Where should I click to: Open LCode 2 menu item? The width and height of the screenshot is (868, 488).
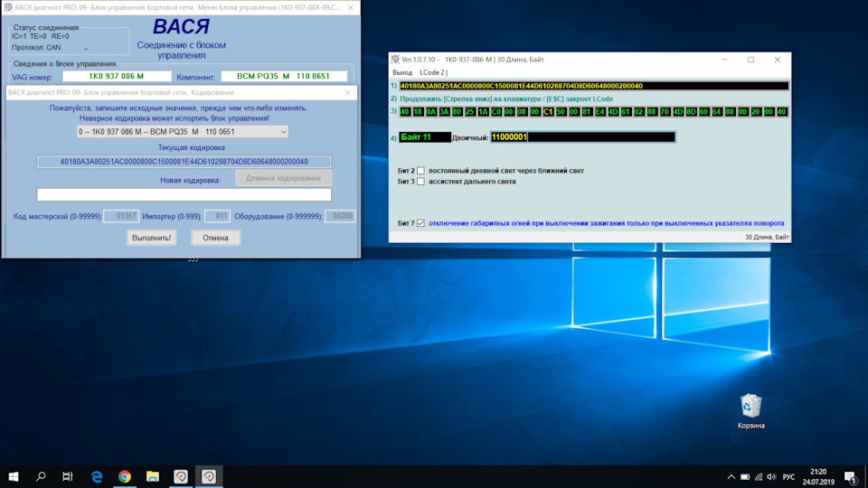pyautogui.click(x=432, y=72)
